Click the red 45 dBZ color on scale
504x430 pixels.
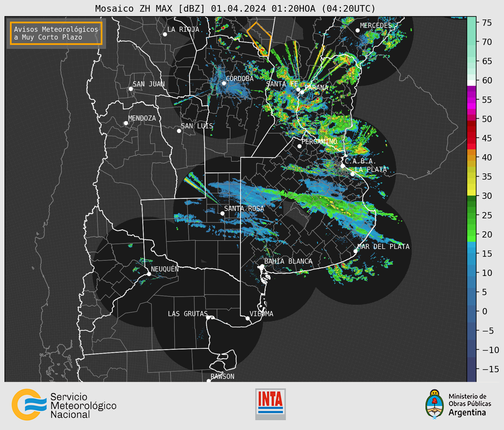coord(471,138)
